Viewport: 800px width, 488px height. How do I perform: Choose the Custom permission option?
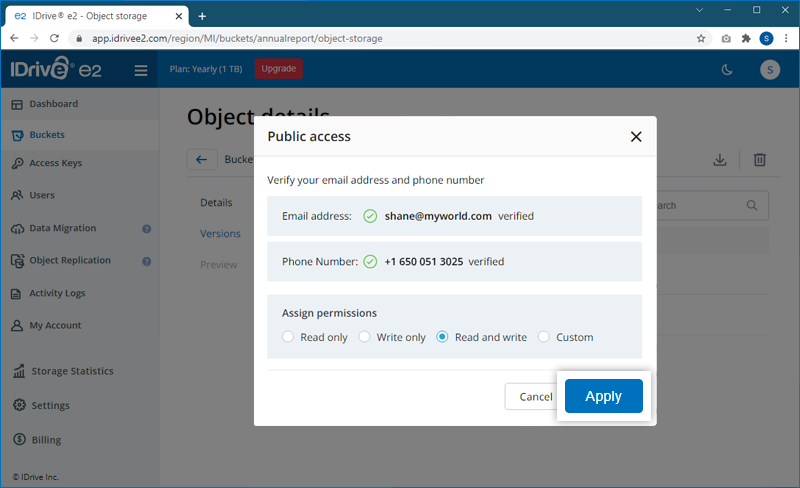point(544,337)
